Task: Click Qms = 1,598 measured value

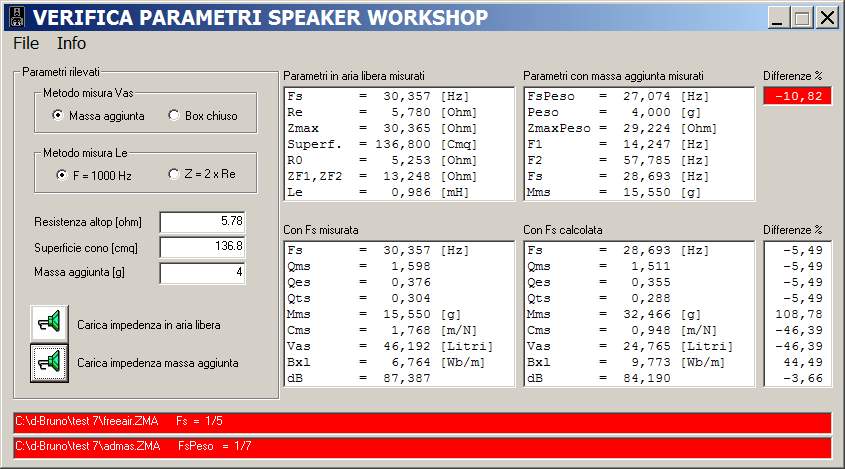Action: (359, 266)
